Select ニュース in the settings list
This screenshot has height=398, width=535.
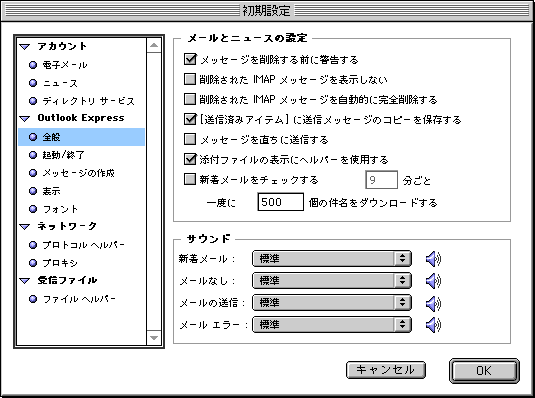coord(60,83)
